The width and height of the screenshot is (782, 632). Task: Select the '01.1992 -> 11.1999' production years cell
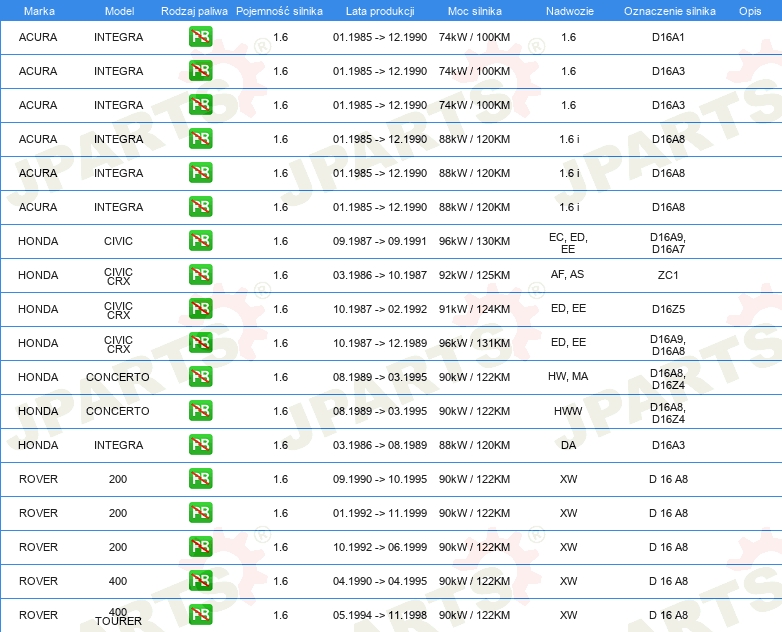click(380, 513)
